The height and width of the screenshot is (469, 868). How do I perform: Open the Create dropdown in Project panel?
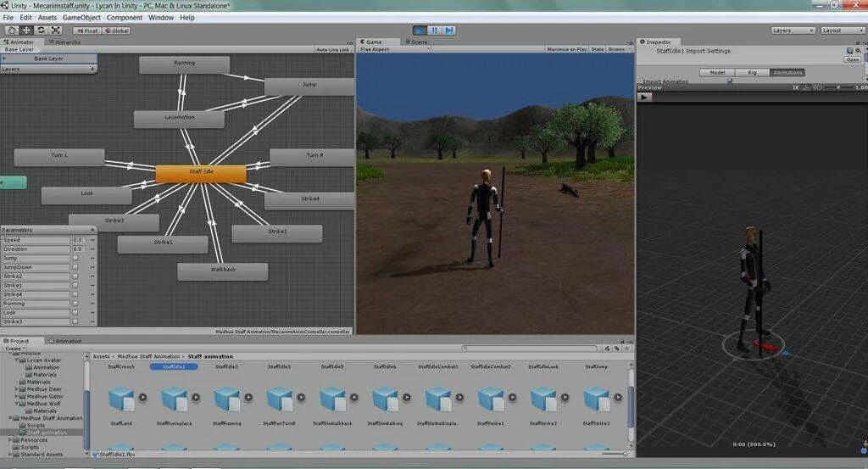click(14, 349)
